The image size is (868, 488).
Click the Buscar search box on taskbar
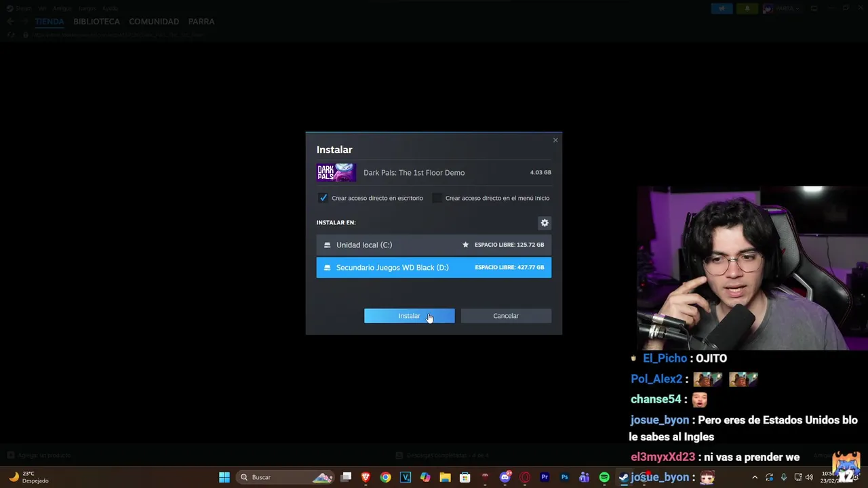coord(285,477)
